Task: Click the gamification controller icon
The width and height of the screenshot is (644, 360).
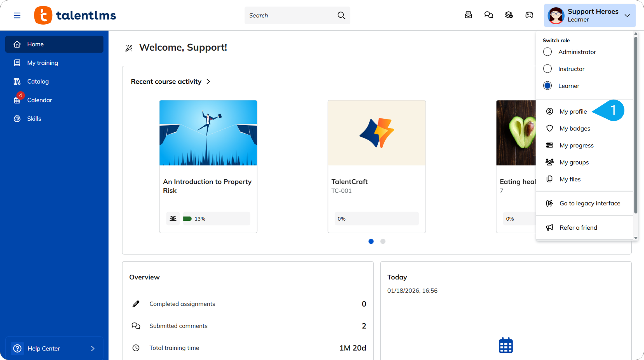Action: pos(529,15)
